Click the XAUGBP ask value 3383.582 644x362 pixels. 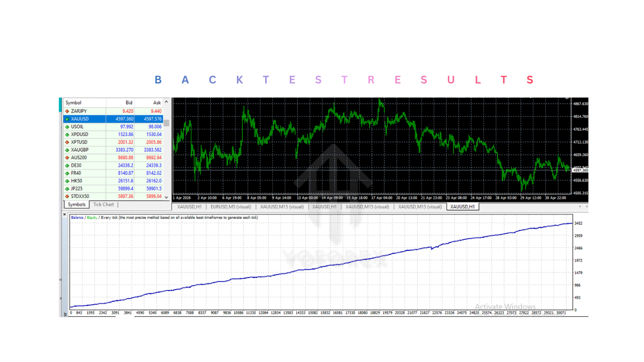(152, 150)
